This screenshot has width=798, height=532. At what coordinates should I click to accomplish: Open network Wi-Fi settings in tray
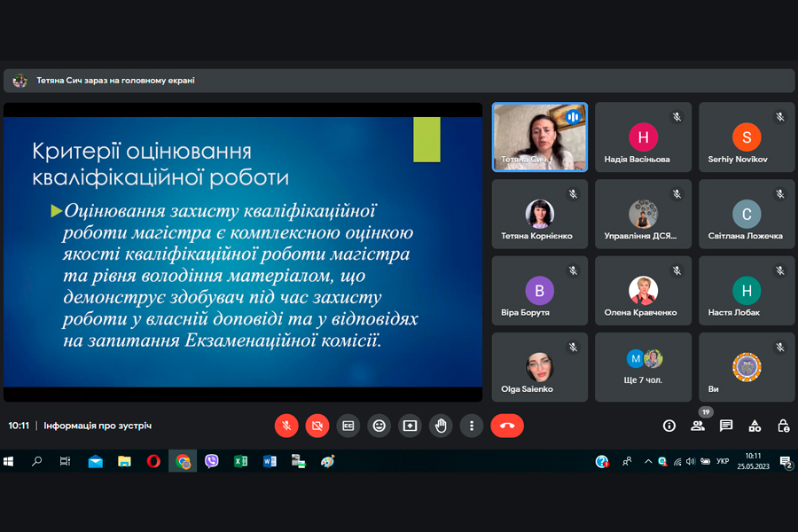point(677,461)
